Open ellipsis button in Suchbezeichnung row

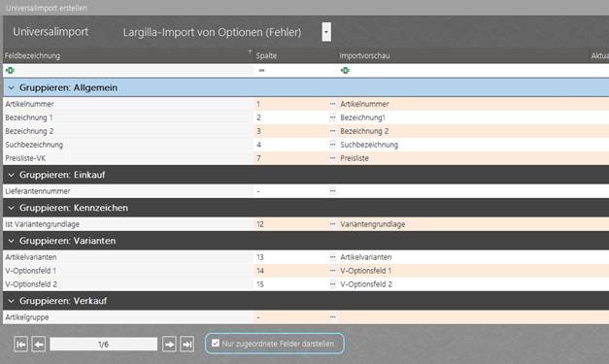click(332, 145)
